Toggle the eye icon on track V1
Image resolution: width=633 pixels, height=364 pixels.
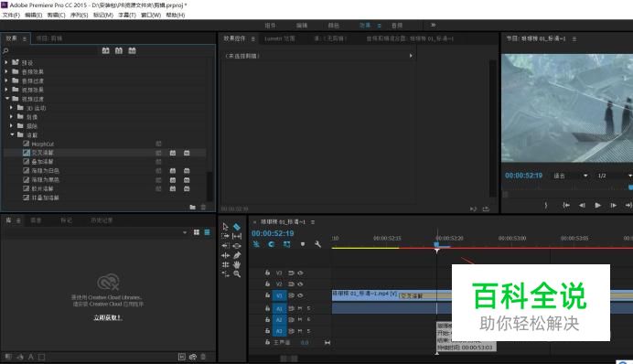coord(300,295)
